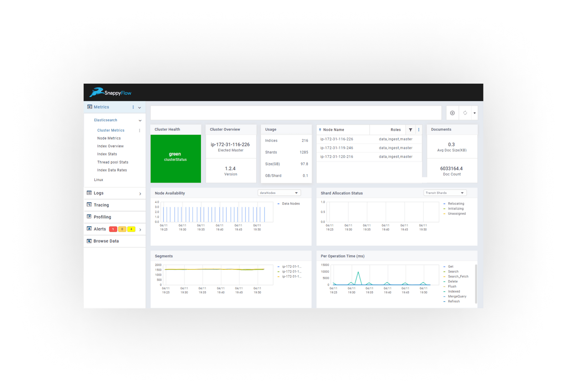Click the Profiling sidebar icon
Viewport: 567px width, 392px height.
[89, 217]
